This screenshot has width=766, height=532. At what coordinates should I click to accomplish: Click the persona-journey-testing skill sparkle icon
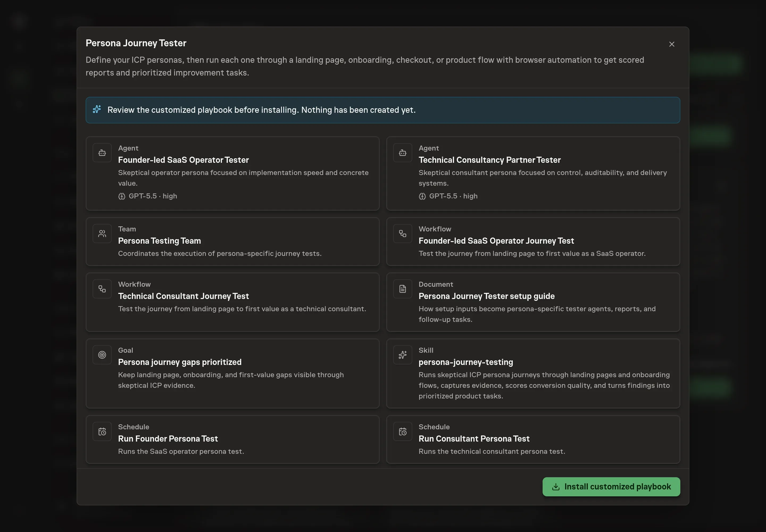tap(403, 355)
